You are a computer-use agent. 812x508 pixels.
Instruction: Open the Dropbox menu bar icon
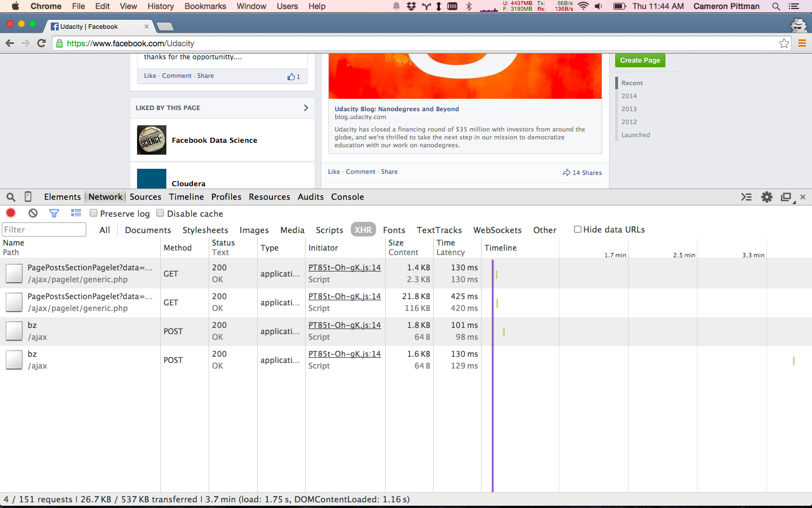pos(411,6)
